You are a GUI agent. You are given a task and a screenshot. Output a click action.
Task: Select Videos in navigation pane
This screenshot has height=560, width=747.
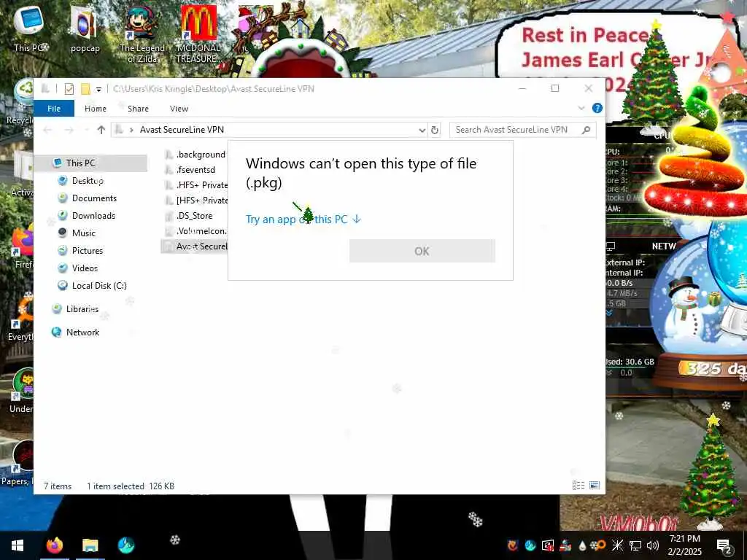click(x=85, y=268)
